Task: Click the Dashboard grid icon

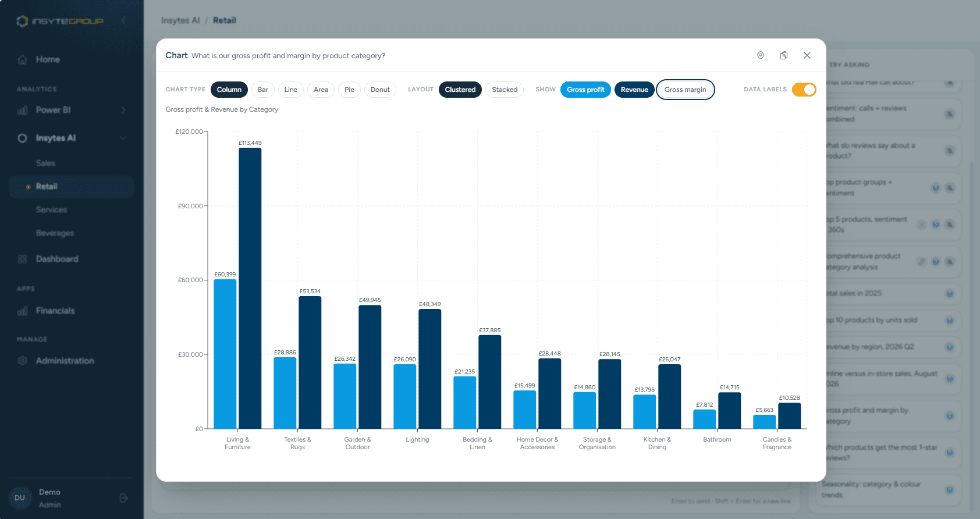Action: click(22, 259)
